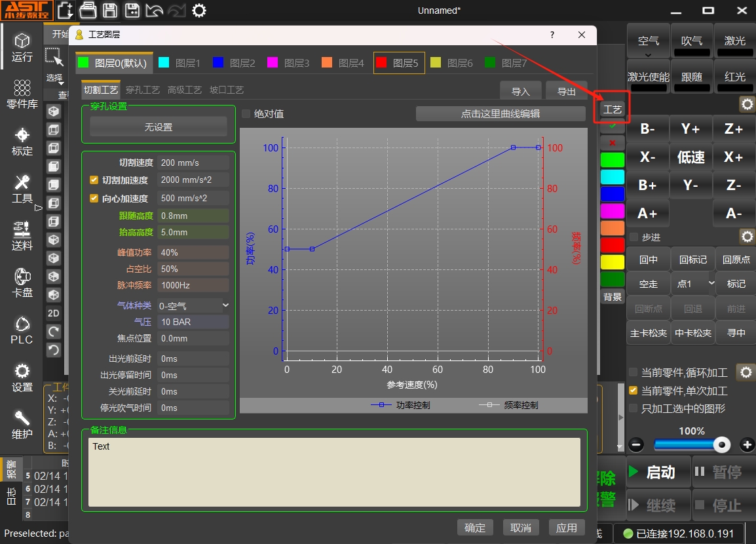Image resolution: width=756 pixels, height=544 pixels.
Task: Uncheck the 向心加速度 checkbox
Action: tap(94, 198)
